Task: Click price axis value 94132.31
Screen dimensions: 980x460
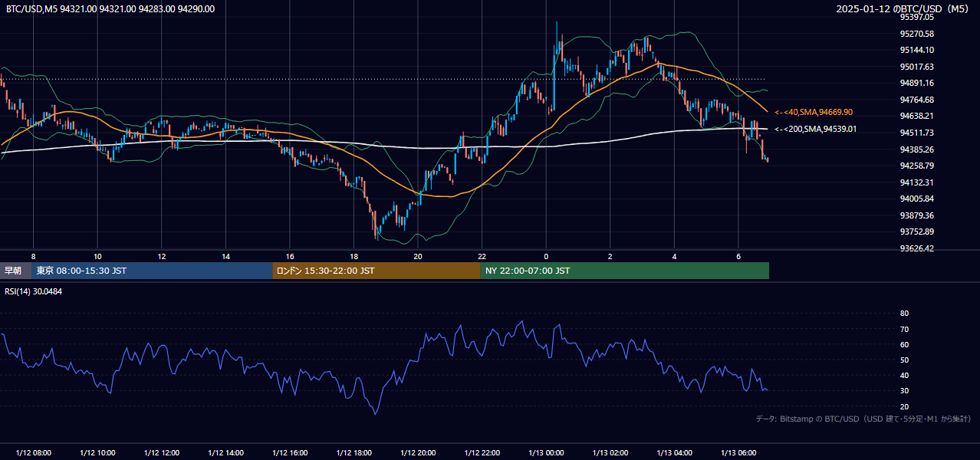Action: [917, 182]
